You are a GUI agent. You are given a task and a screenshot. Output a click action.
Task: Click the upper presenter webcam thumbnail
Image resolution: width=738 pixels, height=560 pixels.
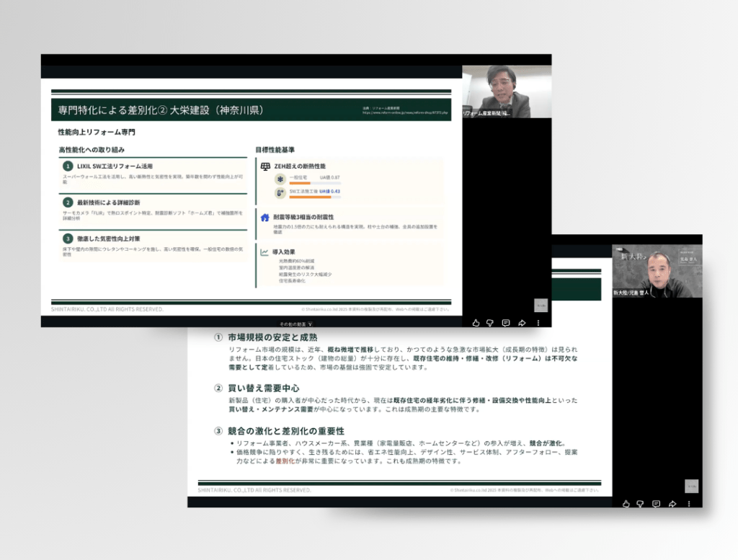[x=506, y=92]
